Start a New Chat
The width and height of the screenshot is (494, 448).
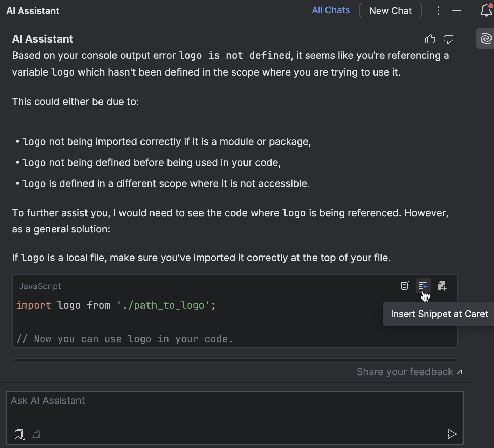tap(390, 11)
